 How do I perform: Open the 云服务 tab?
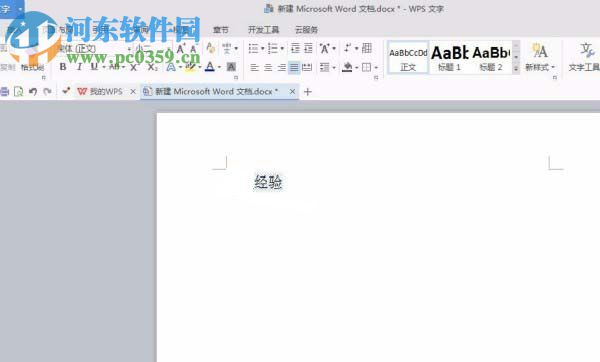tap(307, 30)
